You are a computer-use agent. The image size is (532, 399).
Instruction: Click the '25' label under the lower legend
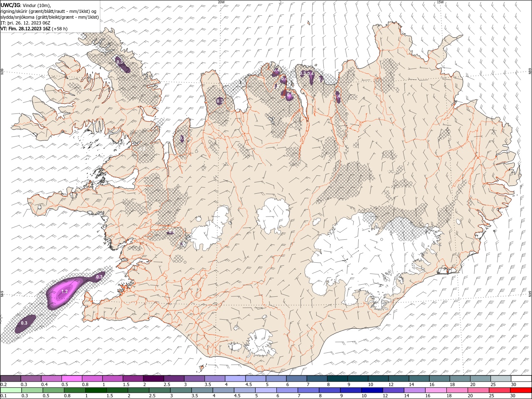pyautogui.click(x=493, y=396)
